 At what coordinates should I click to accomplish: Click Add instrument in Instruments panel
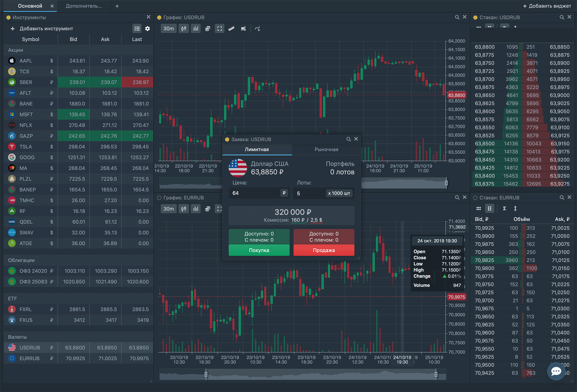(x=42, y=29)
